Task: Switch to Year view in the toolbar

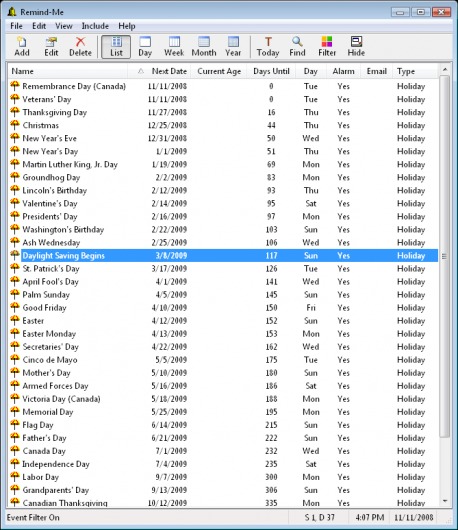Action: (x=233, y=47)
